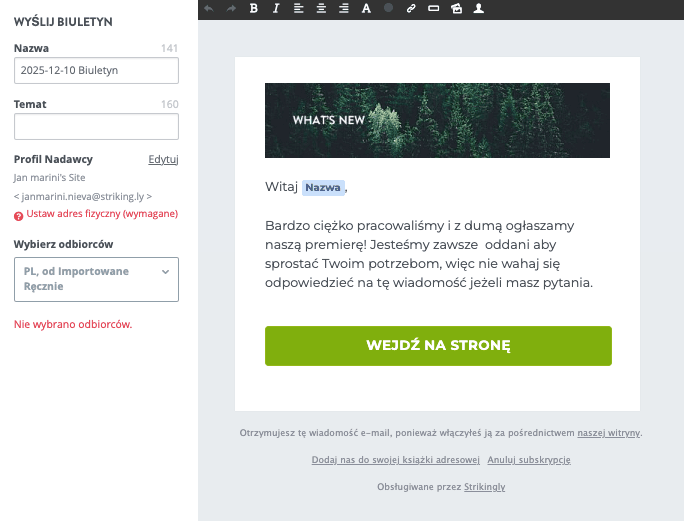
Task: Open the text color circle picker
Action: tap(389, 8)
